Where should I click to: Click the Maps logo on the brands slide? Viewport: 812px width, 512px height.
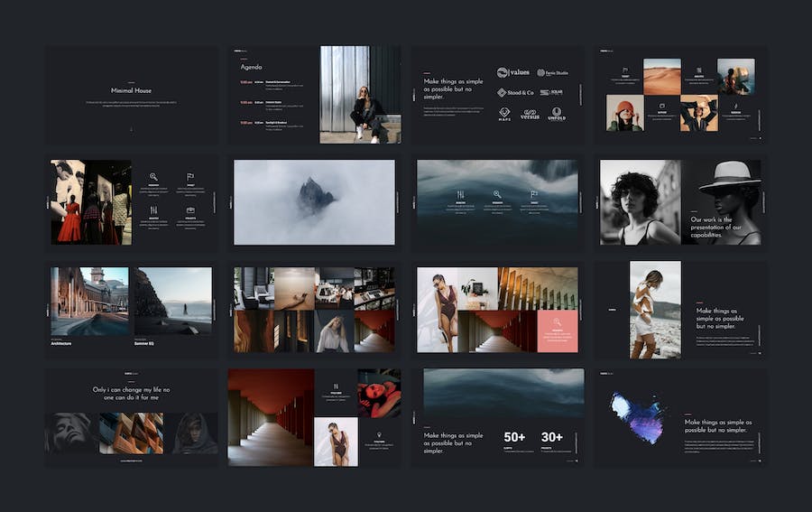(504, 115)
